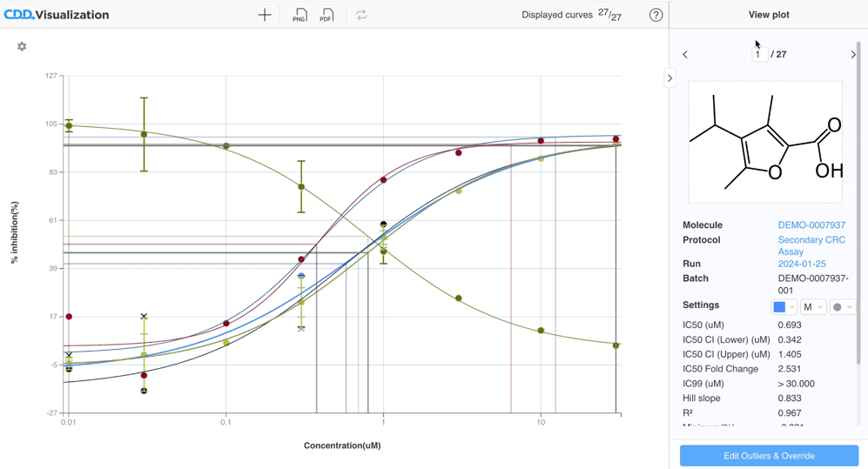
Task: Open the curve color dropdown
Action: 784,307
